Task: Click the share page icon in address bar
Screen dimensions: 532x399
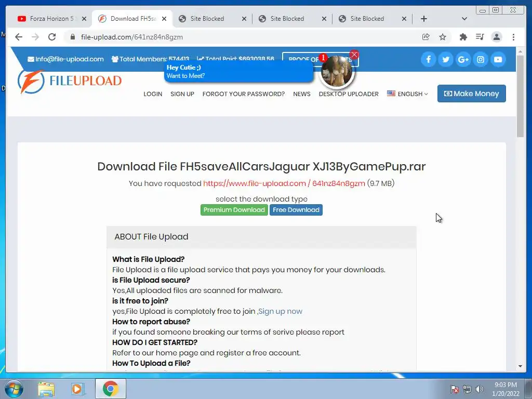Action: [x=426, y=37]
